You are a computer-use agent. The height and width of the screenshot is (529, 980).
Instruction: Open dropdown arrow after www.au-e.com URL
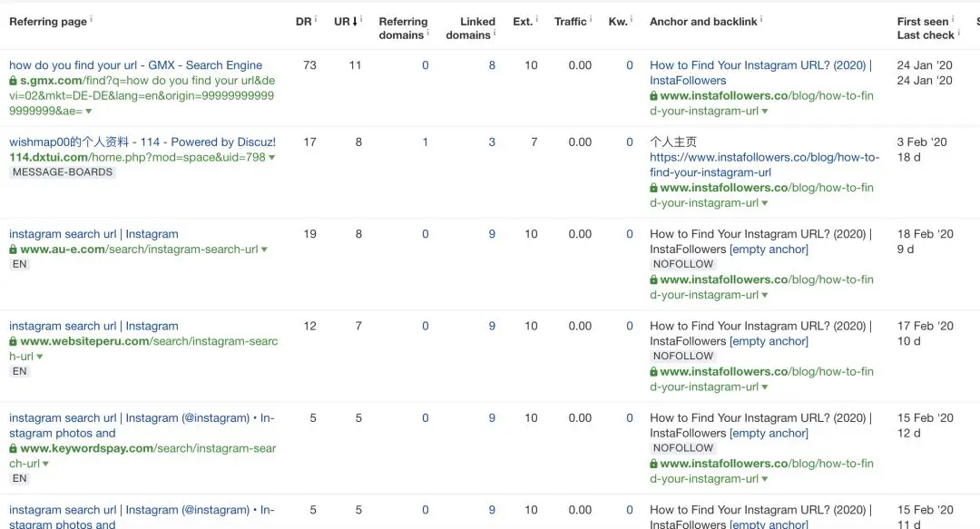264,250
